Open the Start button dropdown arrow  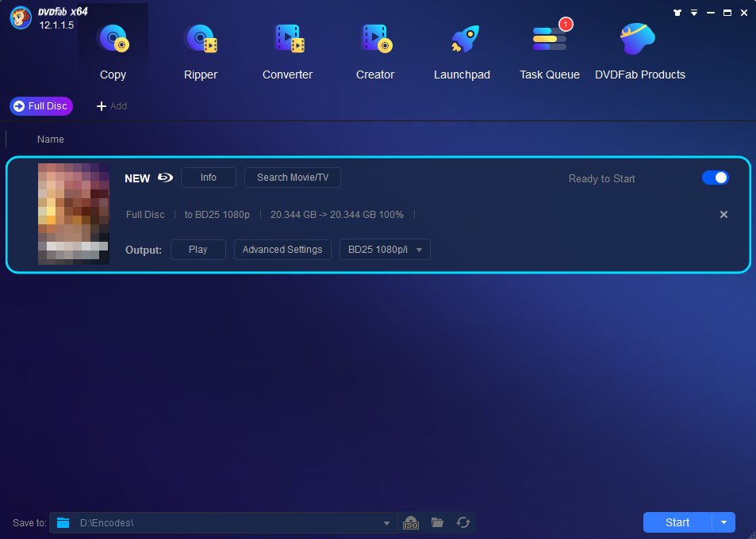point(723,522)
